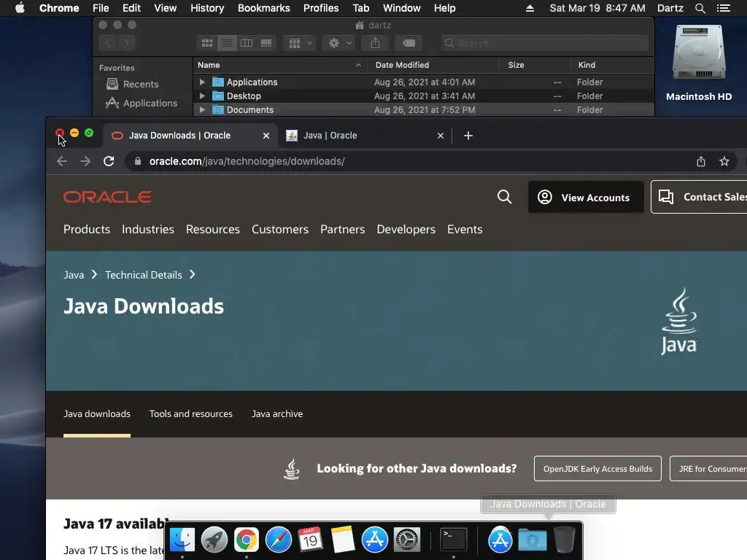Click the eject icon in menu bar
The height and width of the screenshot is (560, 747).
530,8
